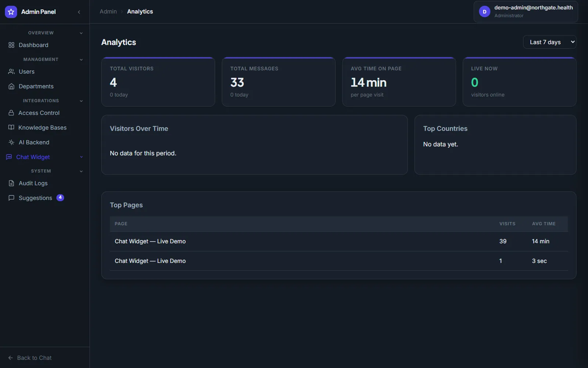Click the PAGE column header
The height and width of the screenshot is (368, 588).
[x=121, y=224]
